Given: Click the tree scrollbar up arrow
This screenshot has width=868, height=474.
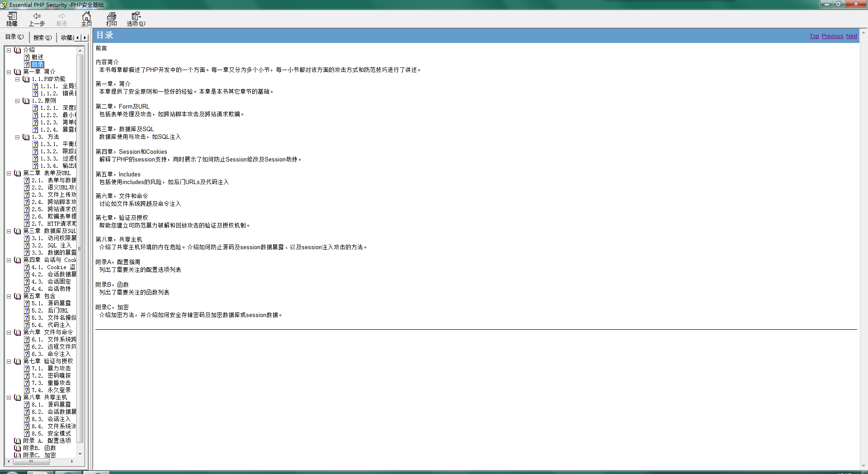Looking at the screenshot, I should 80,51.
